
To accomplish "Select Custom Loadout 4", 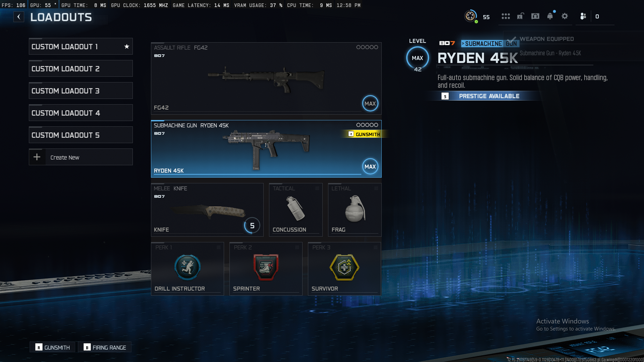I will click(81, 113).
